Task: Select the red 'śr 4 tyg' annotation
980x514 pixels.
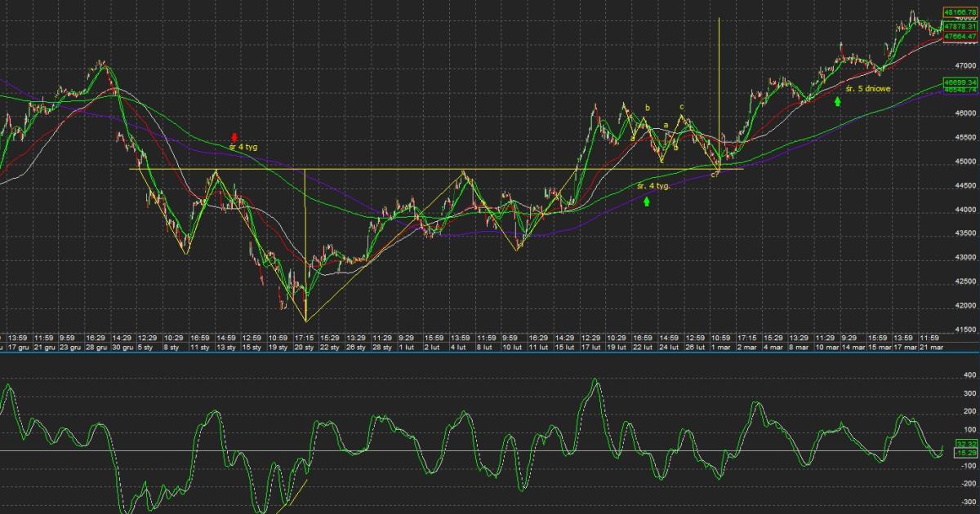Action: click(243, 148)
